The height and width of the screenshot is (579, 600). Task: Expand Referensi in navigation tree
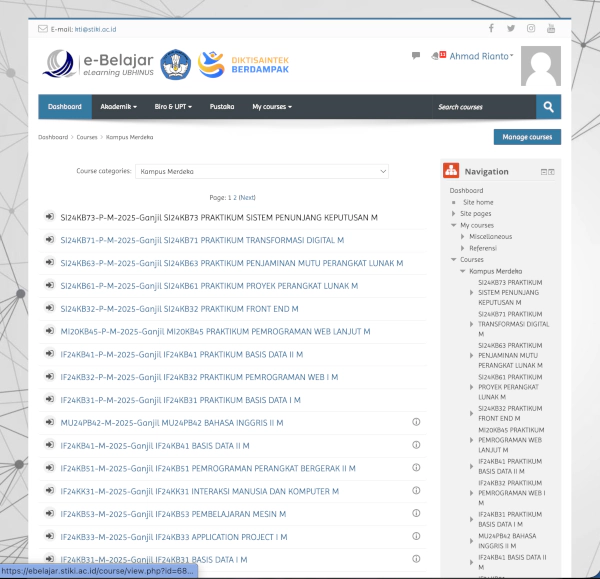(x=463, y=248)
